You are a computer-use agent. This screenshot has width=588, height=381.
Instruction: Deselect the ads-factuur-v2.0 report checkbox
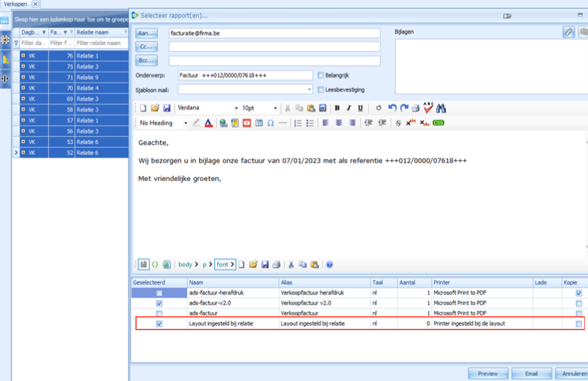point(160,303)
